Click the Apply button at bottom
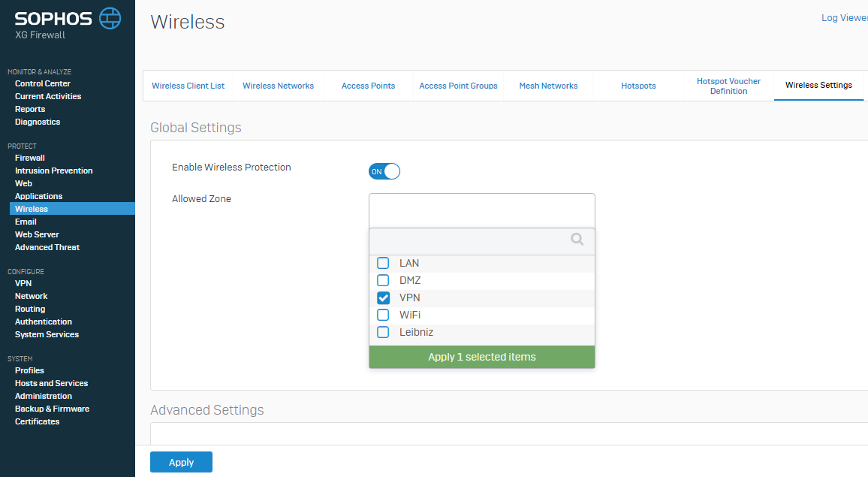This screenshot has height=477, width=868. (x=181, y=461)
